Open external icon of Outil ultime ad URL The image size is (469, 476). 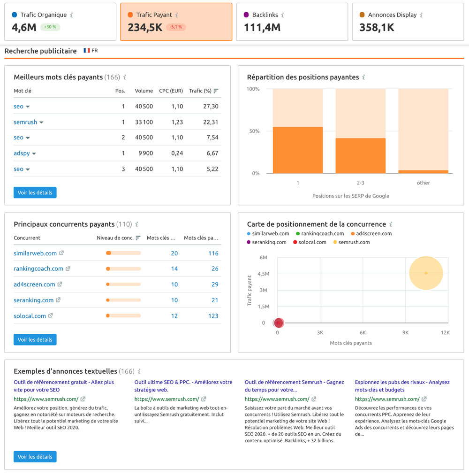tap(204, 399)
